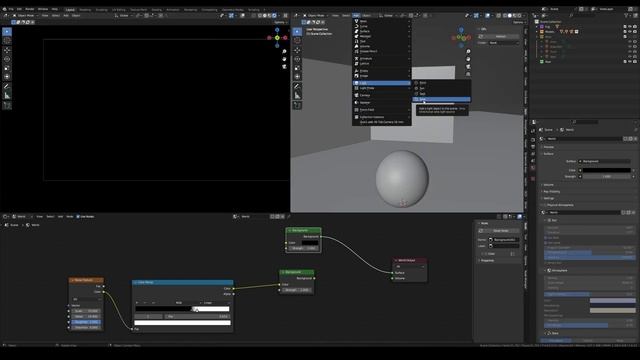Select the Scale tool in right viewport

pyautogui.click(x=297, y=68)
